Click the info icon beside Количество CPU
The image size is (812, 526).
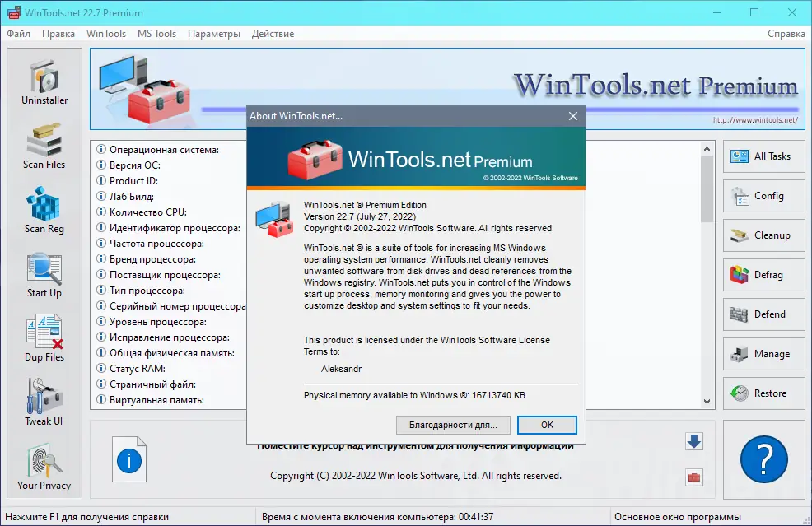(x=101, y=212)
